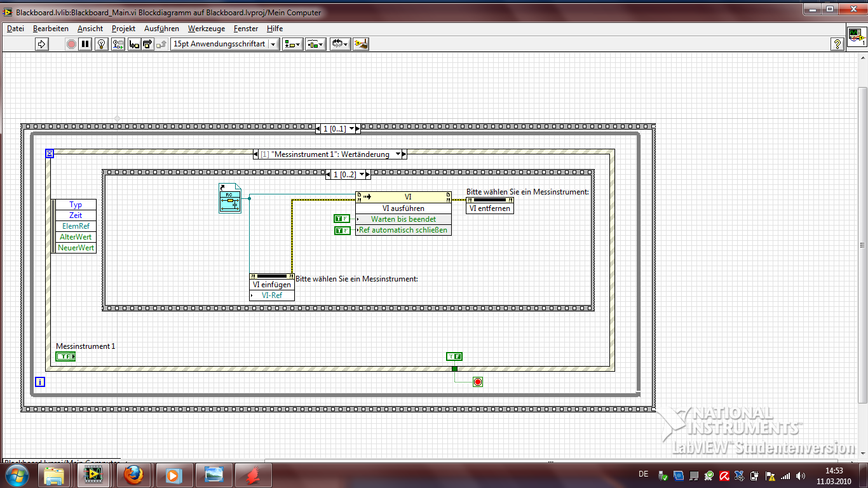Click the VI ausführen invoke node method
Screen dimensions: 868x488
[403, 208]
